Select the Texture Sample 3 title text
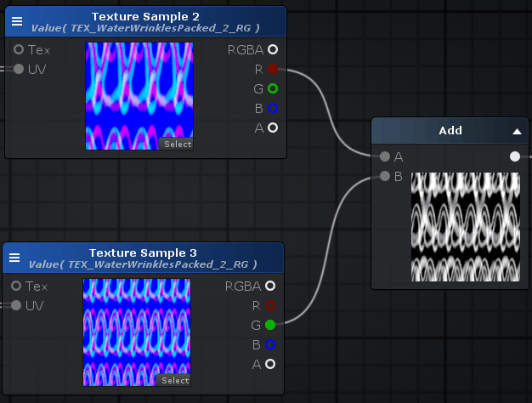532x403 pixels. tap(143, 253)
